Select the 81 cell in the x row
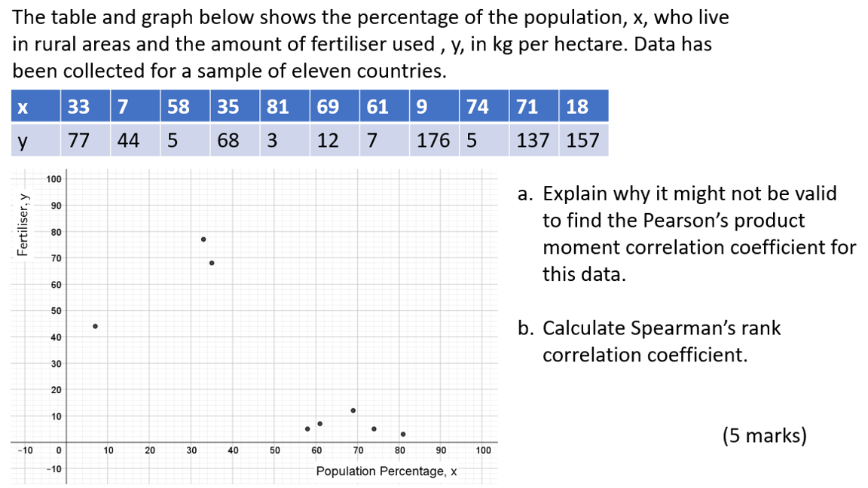 coord(278,107)
